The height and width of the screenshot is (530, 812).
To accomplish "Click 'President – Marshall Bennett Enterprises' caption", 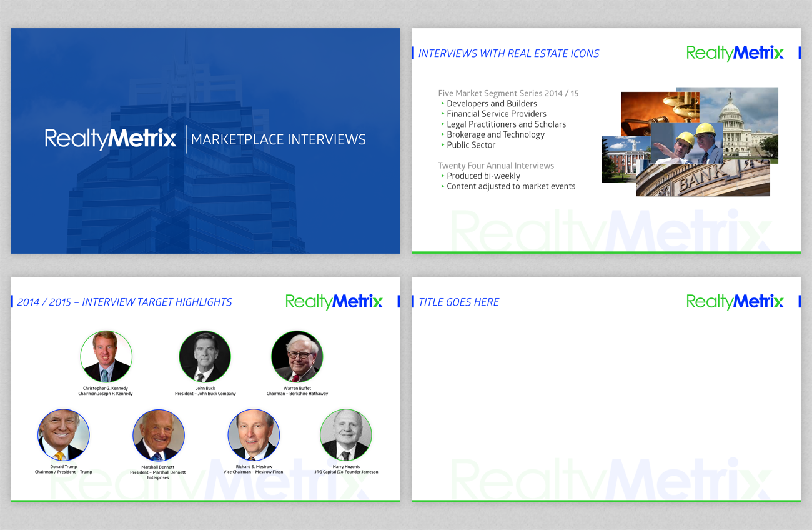I will [x=158, y=475].
